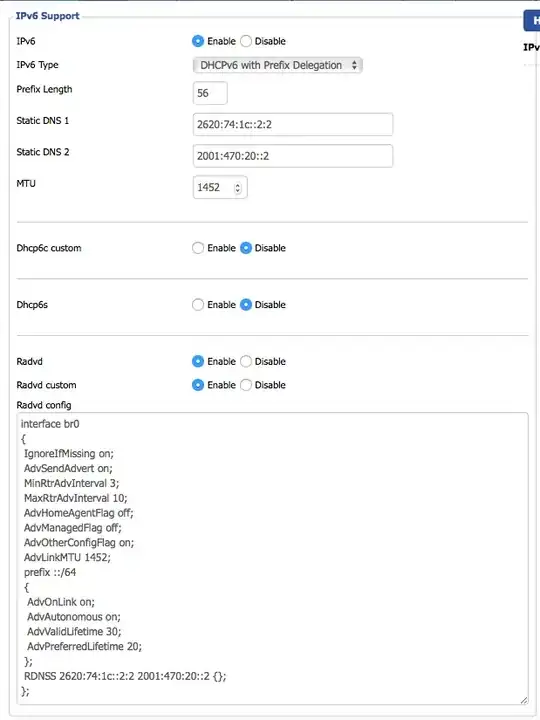
Task: Click the Radvd config textarea corner handle
Action: 524,700
